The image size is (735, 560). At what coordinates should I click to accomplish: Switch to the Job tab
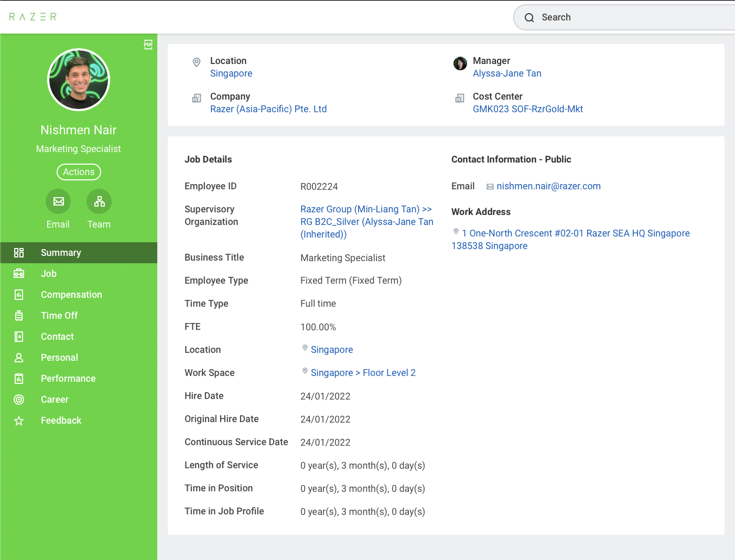coord(79,274)
